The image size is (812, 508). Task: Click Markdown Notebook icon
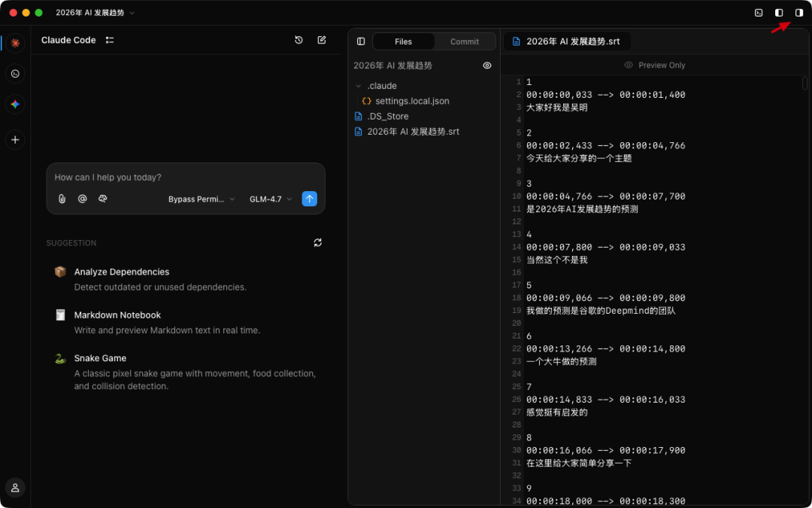click(60, 315)
